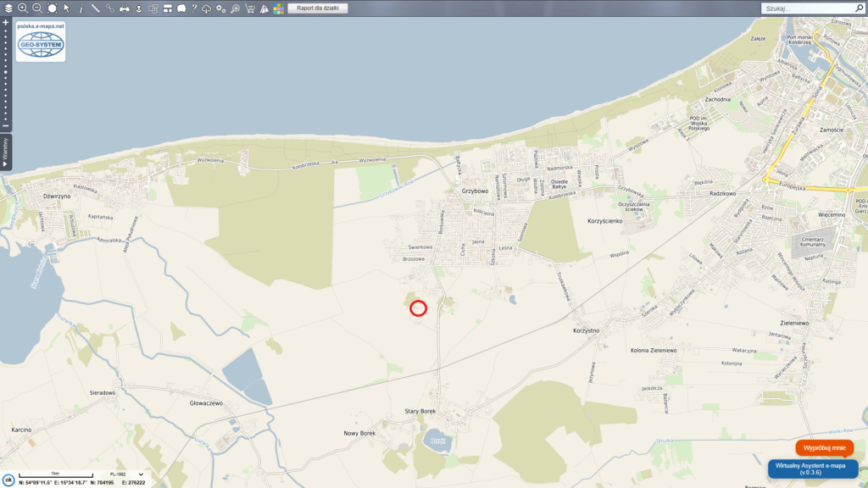Click the plus zoom-in on zoom slider
The height and width of the screenshot is (488, 868).
(6, 23)
